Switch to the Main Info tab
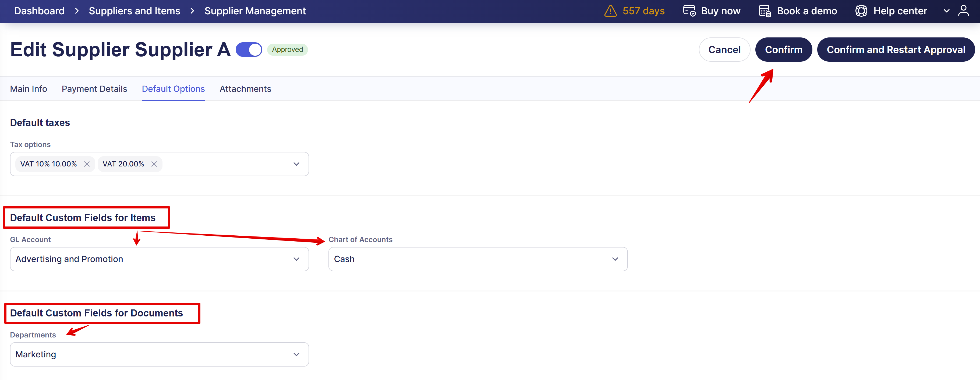This screenshot has height=380, width=980. pos(29,89)
